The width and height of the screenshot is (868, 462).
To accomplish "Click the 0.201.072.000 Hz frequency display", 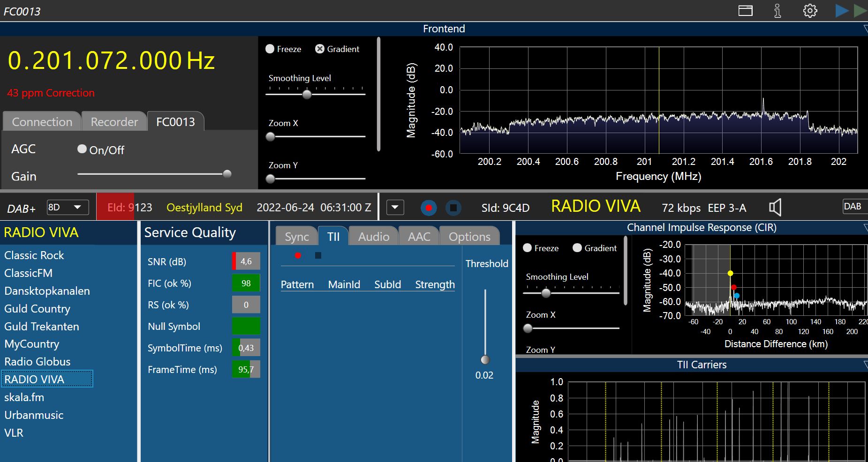I will [x=111, y=61].
